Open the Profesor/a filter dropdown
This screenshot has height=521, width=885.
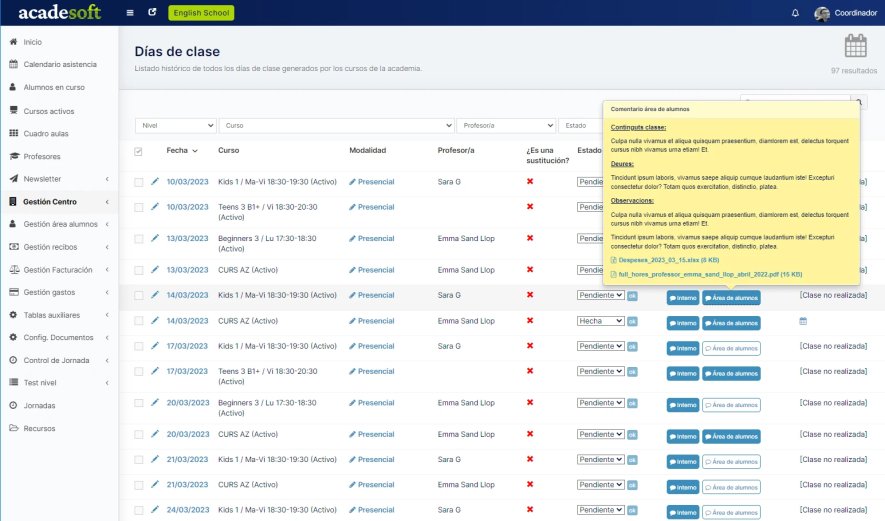(x=506, y=125)
